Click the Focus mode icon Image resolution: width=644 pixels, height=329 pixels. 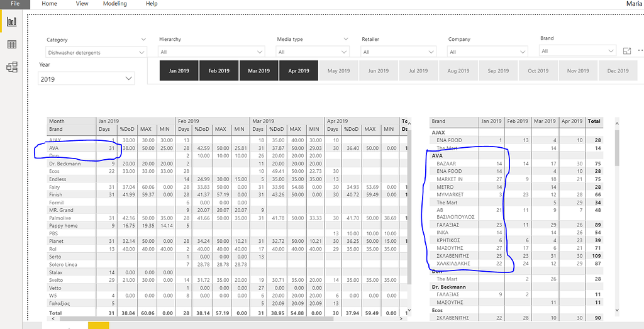[627, 51]
